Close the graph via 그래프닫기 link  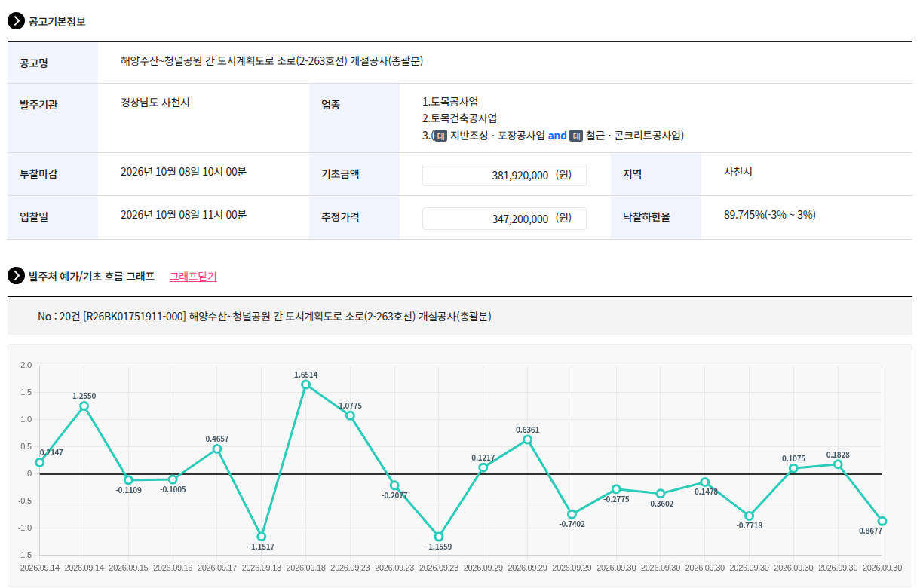coord(193,276)
